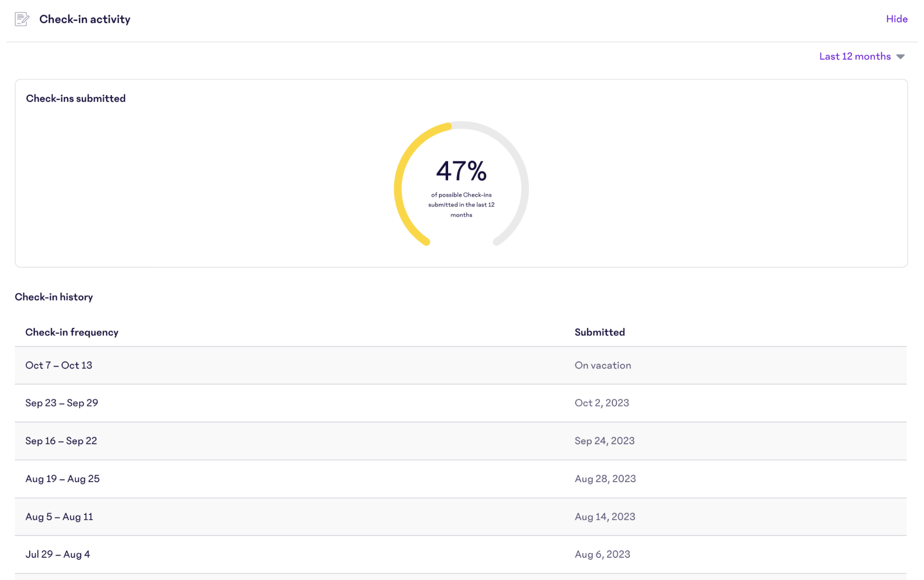Select the Aug 5 – Aug 11 row
This screenshot has height=580, width=924.
click(461, 517)
